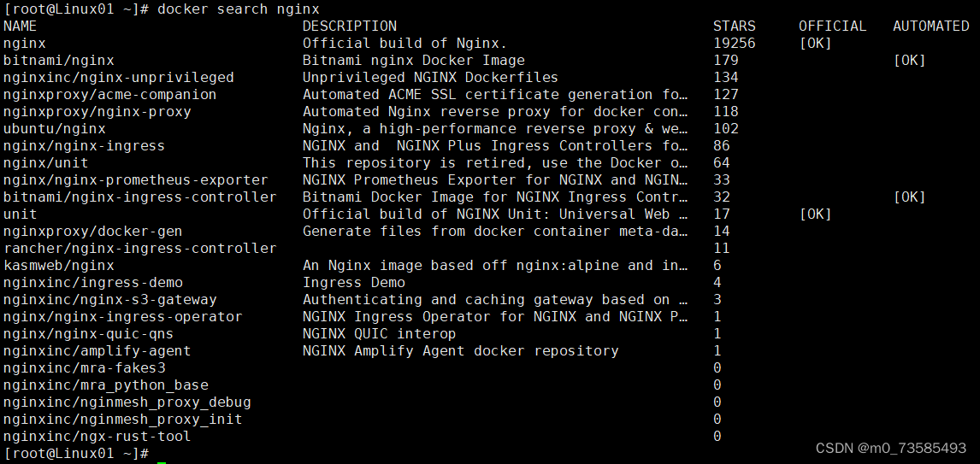Select the OFFICIAL column header
This screenshot has width=980, height=464.
[833, 26]
